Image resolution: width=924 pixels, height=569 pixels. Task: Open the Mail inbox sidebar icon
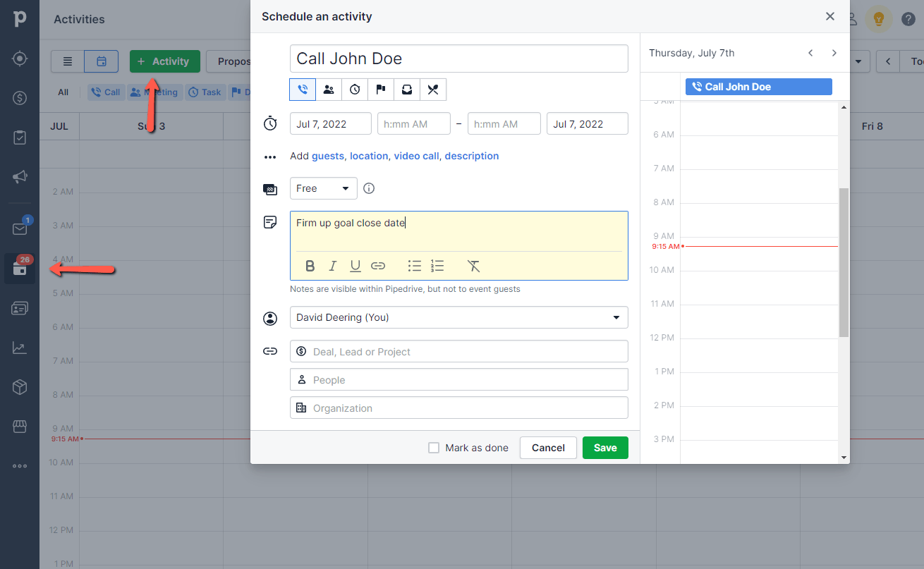20,228
